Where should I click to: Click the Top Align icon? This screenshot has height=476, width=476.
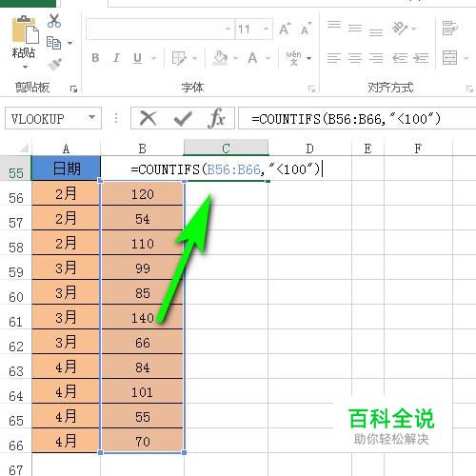334,25
